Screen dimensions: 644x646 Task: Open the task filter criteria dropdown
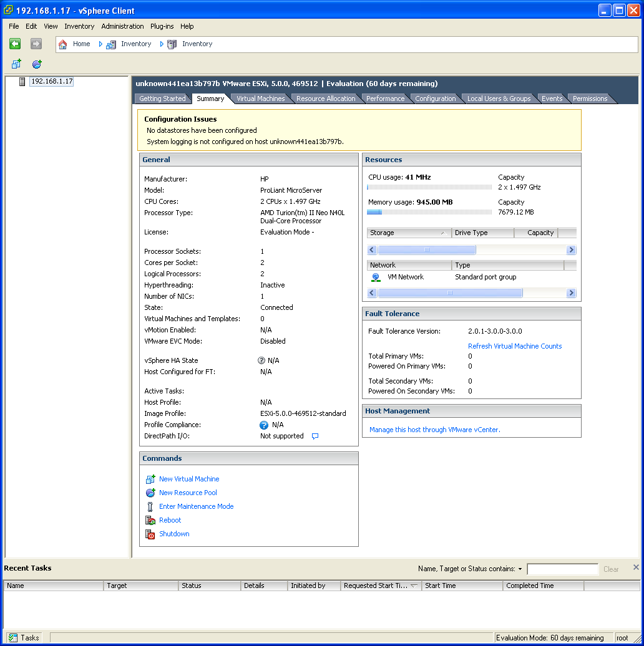520,569
